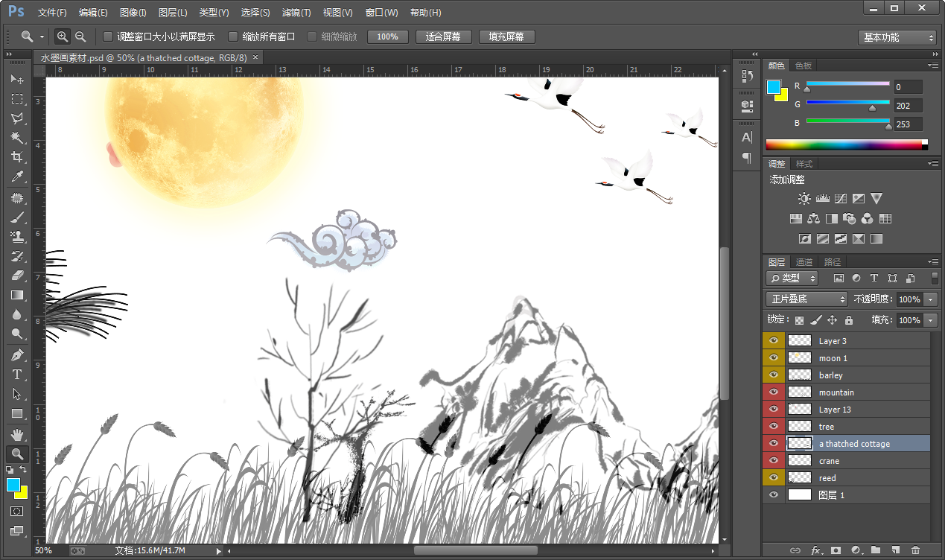Select the Pen tool
This screenshot has width=945, height=560.
[16, 355]
